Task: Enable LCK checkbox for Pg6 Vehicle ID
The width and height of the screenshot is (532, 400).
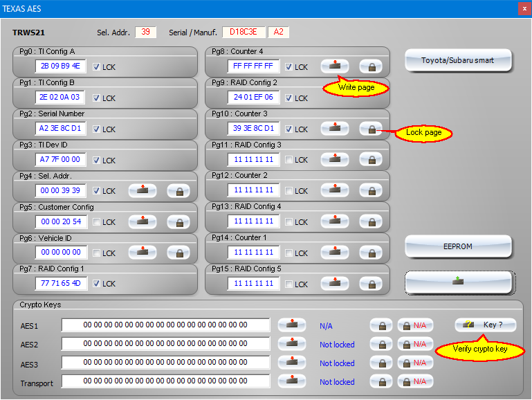Action: pos(96,253)
